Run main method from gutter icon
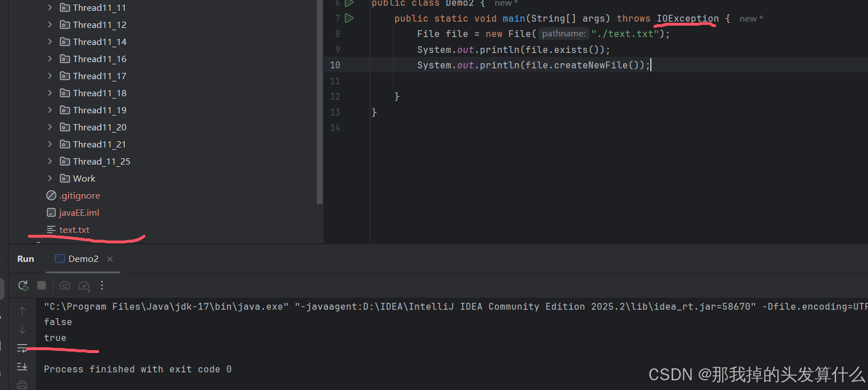Screen dimensions: 868x390 pos(349,18)
